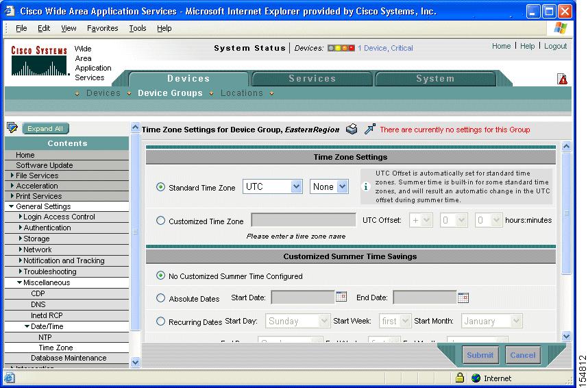Click the info icon beside UTC offset note
Image resolution: width=588 pixels, height=388 pixels.
click(x=366, y=186)
